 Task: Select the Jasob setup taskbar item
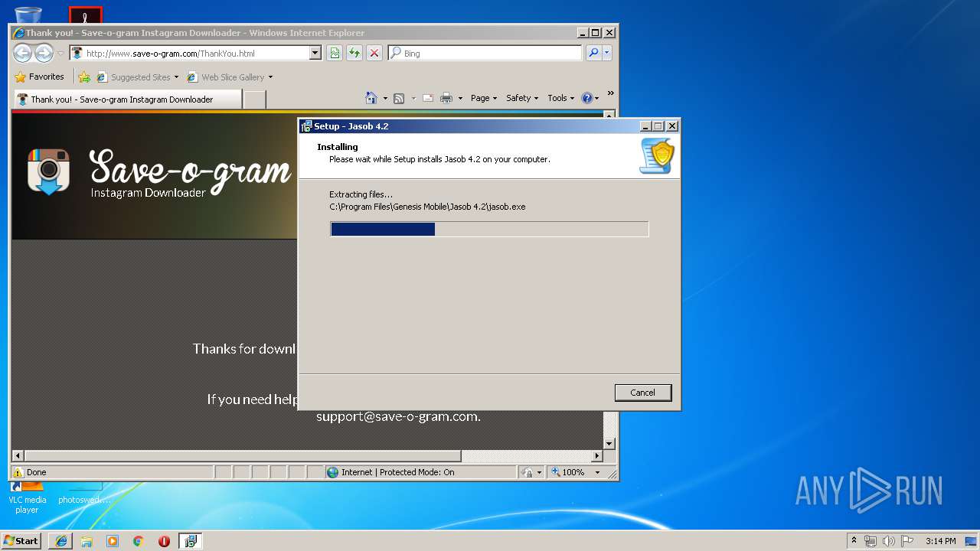click(x=191, y=541)
